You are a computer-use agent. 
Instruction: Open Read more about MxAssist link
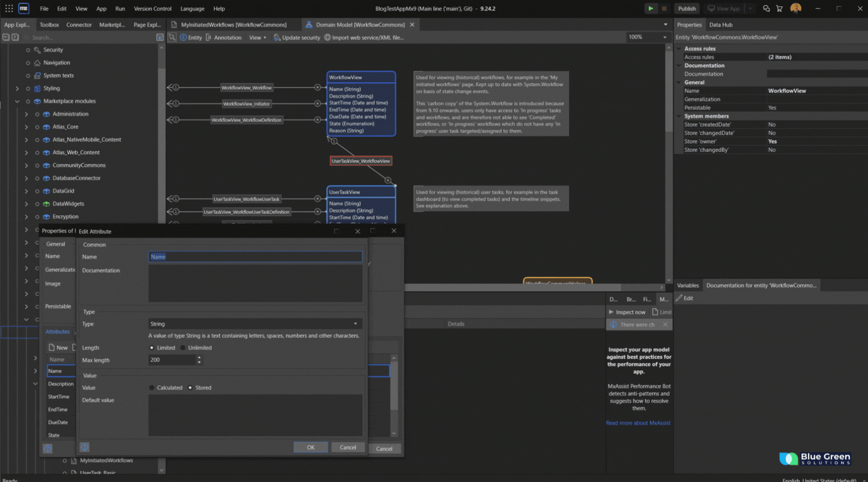point(638,423)
